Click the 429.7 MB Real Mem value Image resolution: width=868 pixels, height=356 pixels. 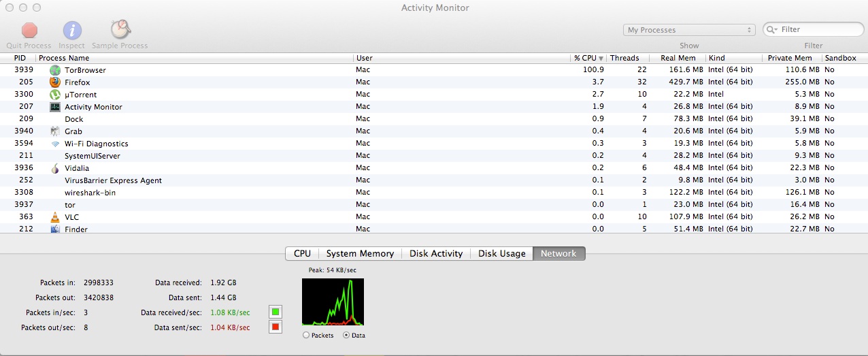686,82
